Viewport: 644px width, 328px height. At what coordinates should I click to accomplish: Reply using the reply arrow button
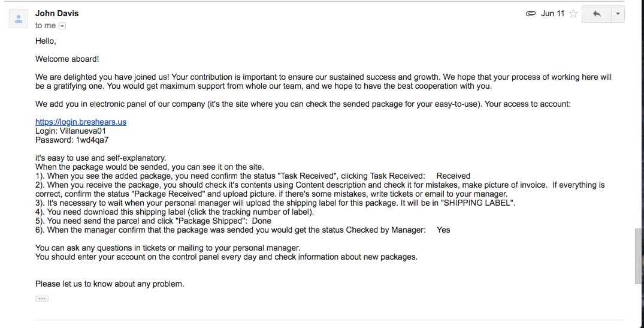596,14
